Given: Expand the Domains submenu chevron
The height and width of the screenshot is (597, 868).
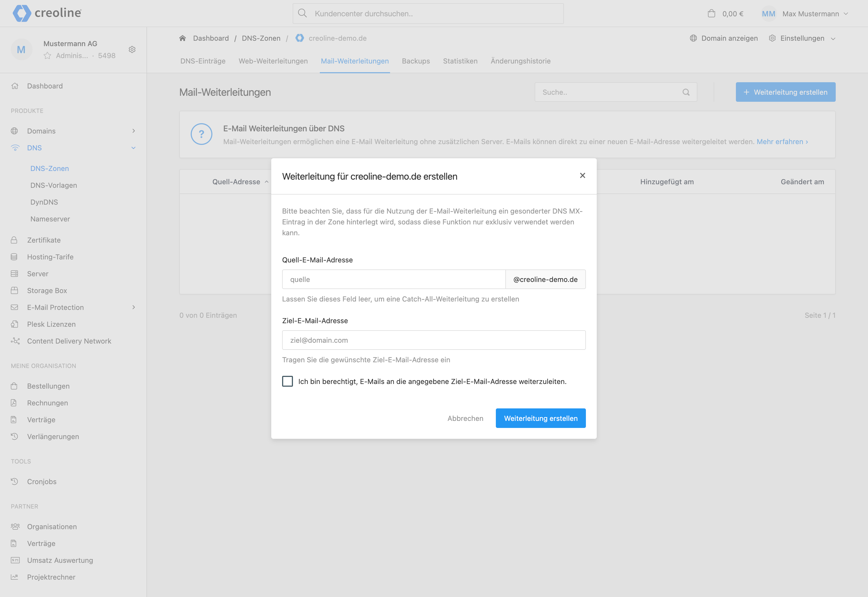Looking at the screenshot, I should (x=133, y=131).
